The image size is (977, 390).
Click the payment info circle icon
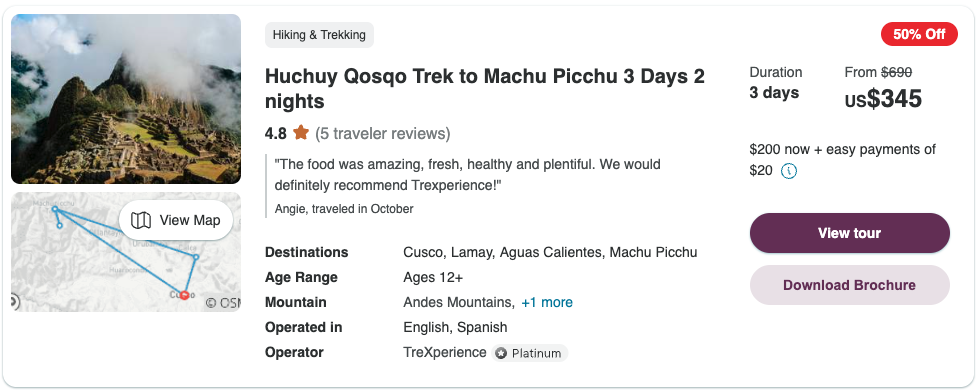click(x=789, y=171)
